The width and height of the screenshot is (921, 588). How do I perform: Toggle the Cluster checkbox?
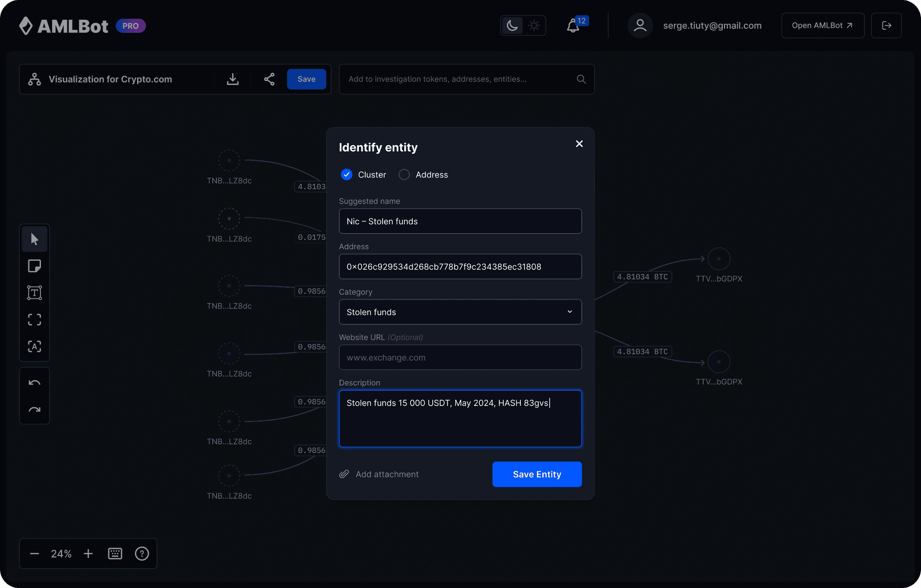[x=347, y=174]
